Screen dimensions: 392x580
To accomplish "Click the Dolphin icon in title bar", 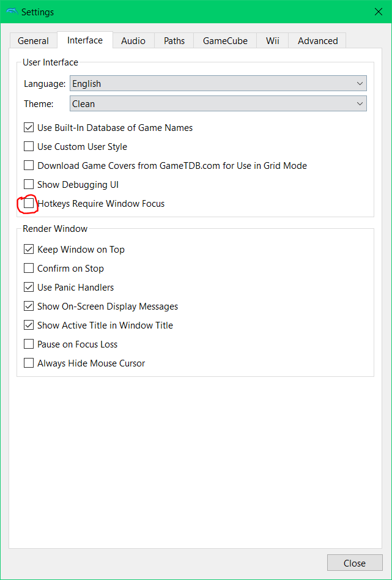I will pyautogui.click(x=12, y=12).
